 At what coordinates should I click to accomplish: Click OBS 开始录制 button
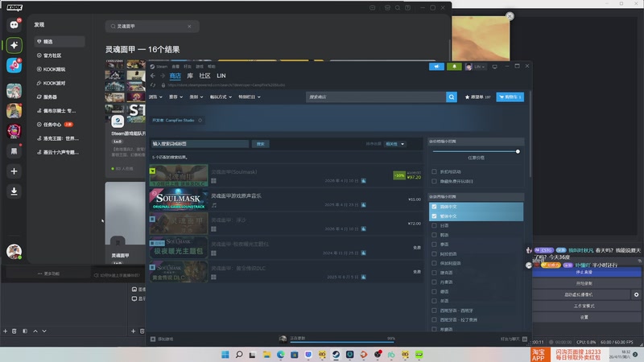pyautogui.click(x=584, y=283)
